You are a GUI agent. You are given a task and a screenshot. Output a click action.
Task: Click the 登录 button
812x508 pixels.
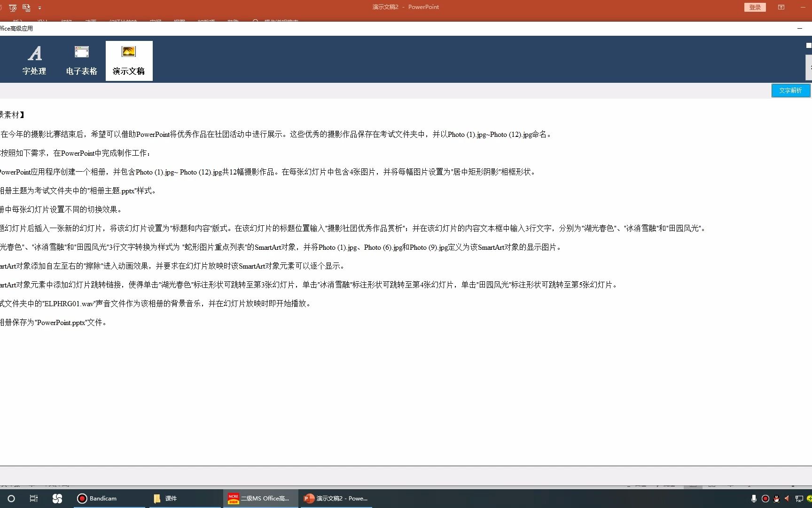pos(755,7)
